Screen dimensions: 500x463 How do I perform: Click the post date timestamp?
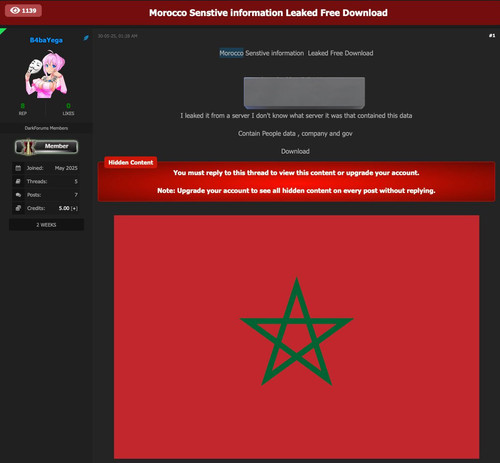117,36
